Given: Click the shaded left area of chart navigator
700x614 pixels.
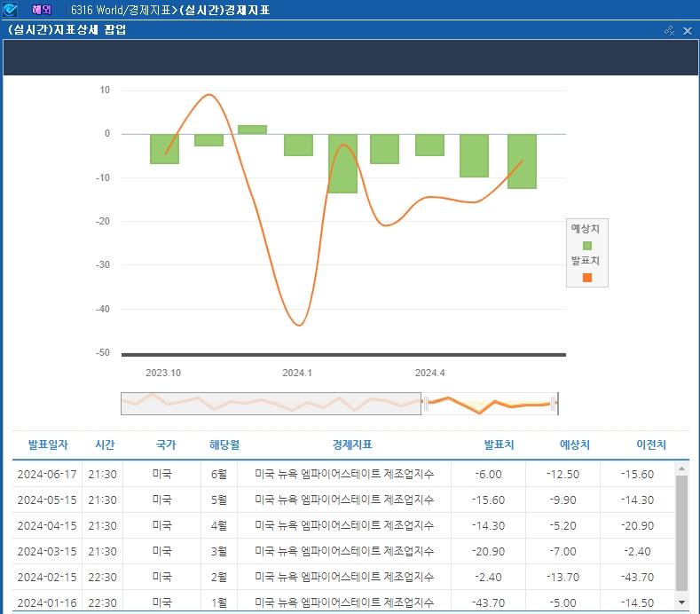Looking at the screenshot, I should (x=271, y=404).
